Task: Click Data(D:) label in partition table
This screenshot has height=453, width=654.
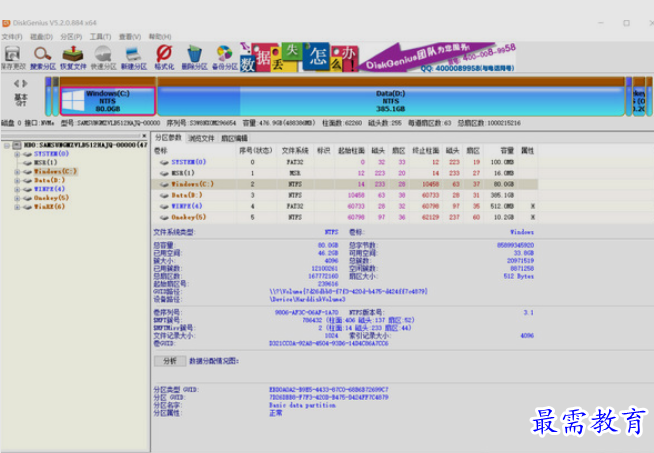Action: pos(187,195)
